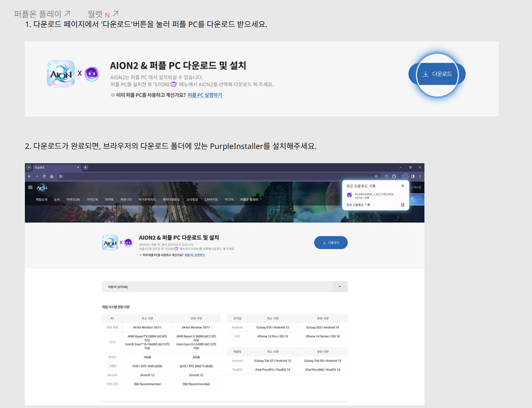The image size is (532, 408).
Task: Click the 32GB memory cell
Action: click(196, 357)
